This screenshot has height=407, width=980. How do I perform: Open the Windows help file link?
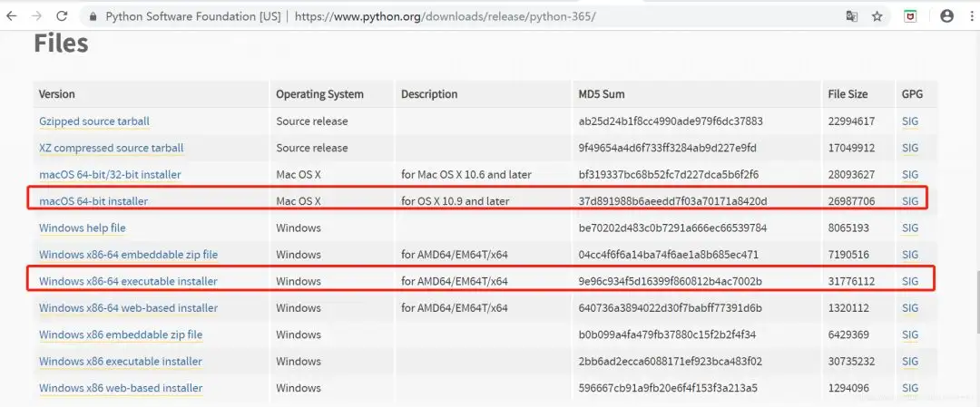click(x=83, y=228)
